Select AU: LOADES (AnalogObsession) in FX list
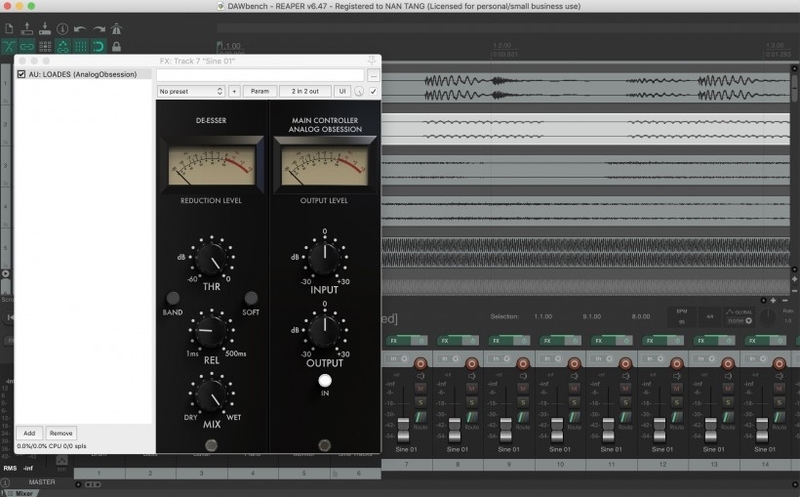This screenshot has width=800, height=497. 83,74
